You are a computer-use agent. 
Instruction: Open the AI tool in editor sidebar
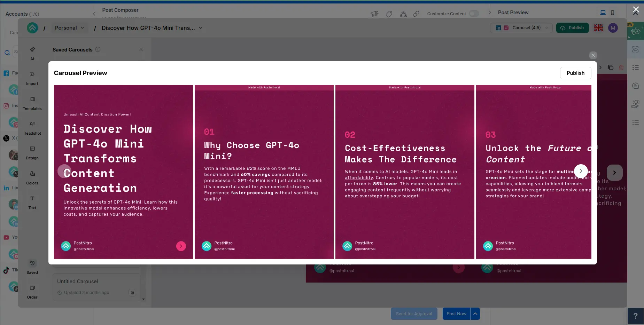[32, 53]
